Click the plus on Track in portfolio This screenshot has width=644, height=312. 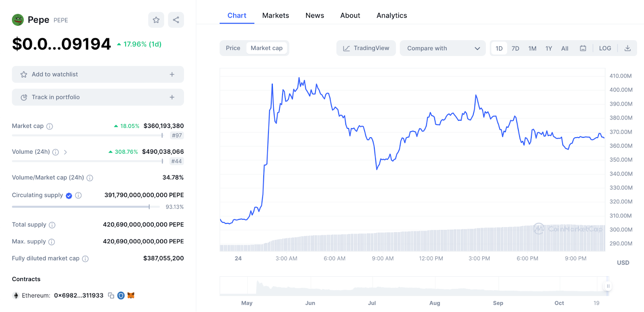(x=172, y=97)
